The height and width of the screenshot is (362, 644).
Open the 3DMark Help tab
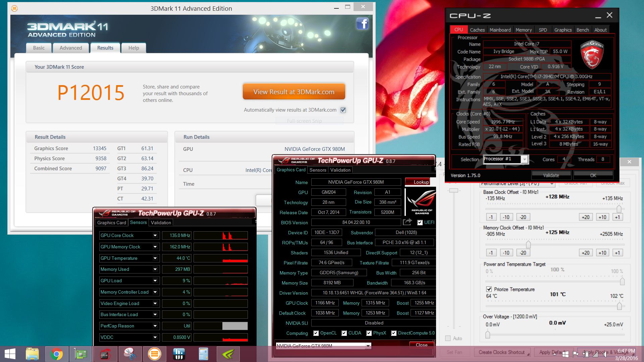(133, 48)
